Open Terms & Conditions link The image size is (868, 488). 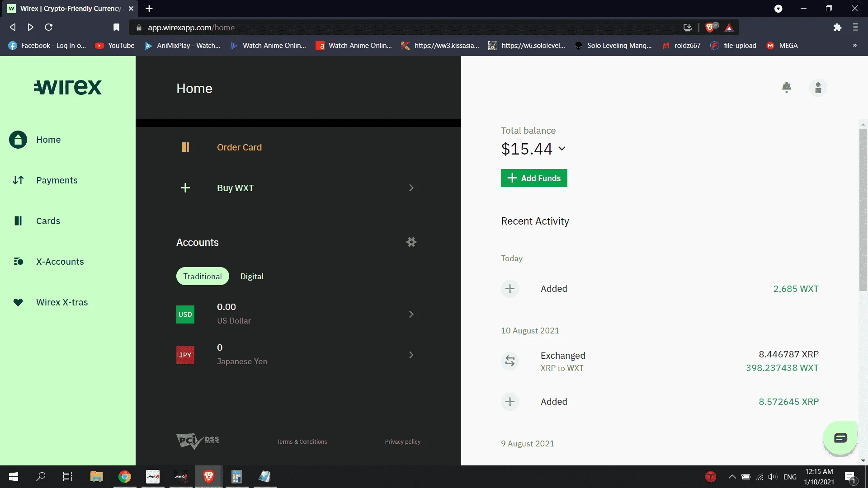302,442
